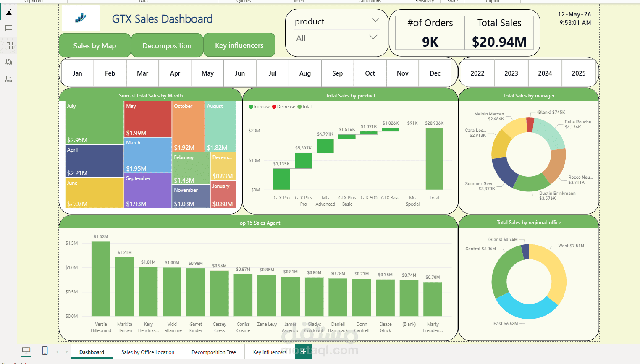Filter by year 2024
The image size is (640, 364).
coord(545,73)
